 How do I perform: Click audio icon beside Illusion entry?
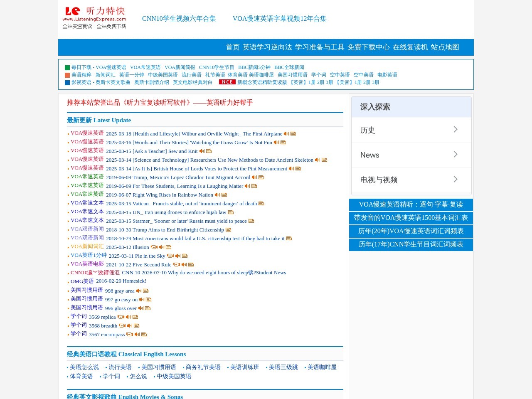[162, 247]
